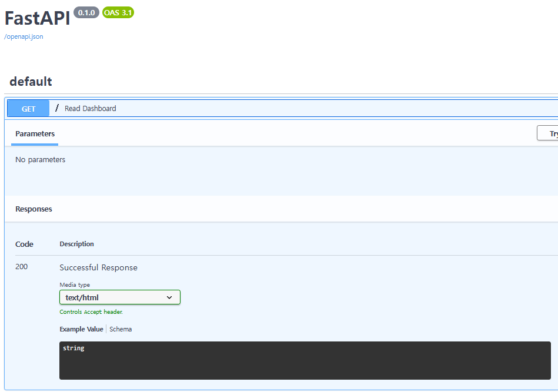The height and width of the screenshot is (392, 558).
Task: Click the Try it out button
Action: point(547,133)
